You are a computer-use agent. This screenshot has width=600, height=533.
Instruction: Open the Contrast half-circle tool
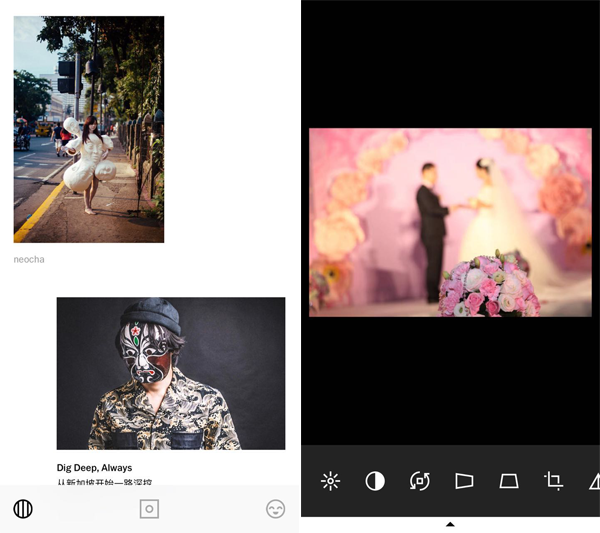[375, 481]
